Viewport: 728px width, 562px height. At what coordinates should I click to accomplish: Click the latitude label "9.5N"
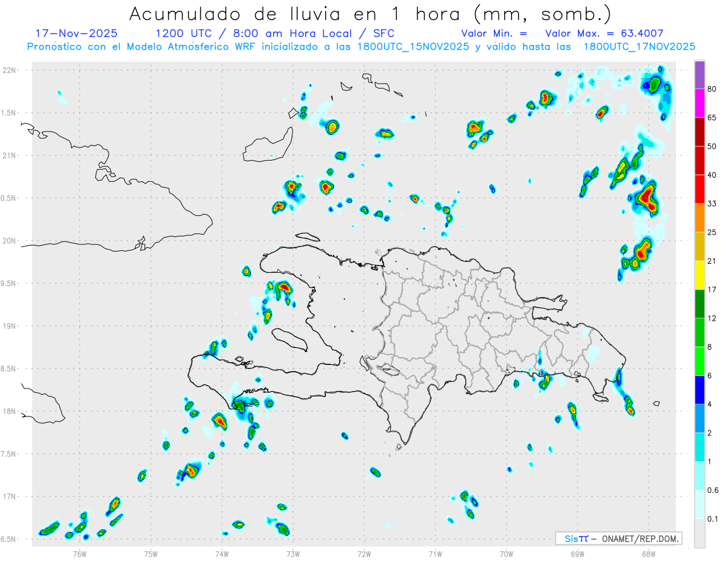[8, 283]
